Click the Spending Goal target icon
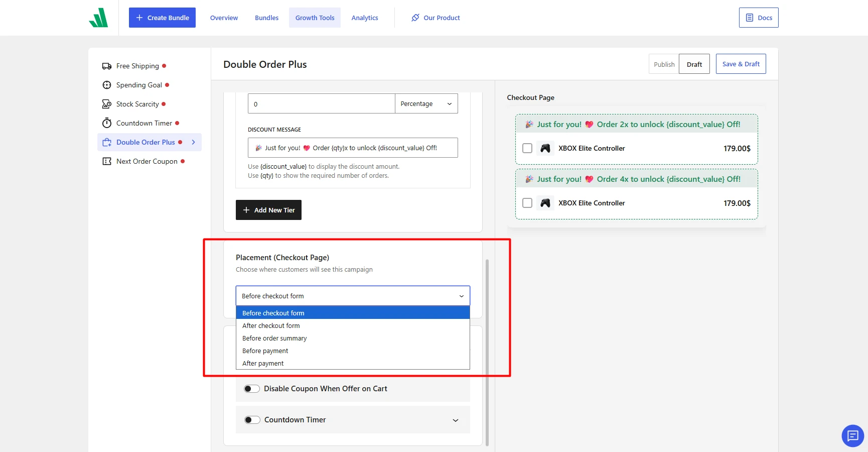This screenshot has height=452, width=868. pos(107,85)
